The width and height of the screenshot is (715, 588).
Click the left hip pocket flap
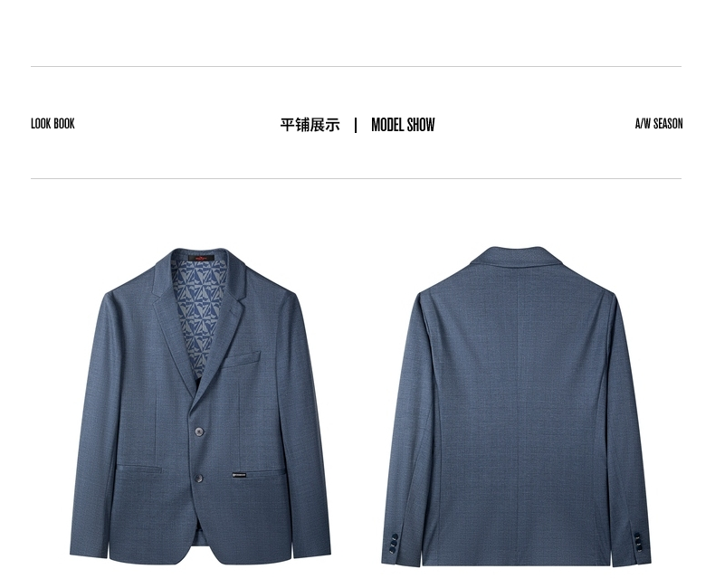(138, 469)
